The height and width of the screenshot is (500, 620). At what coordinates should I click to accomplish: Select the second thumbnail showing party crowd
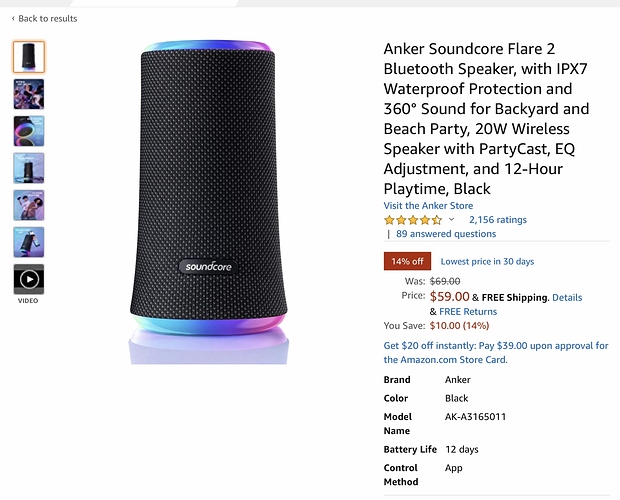click(x=29, y=94)
